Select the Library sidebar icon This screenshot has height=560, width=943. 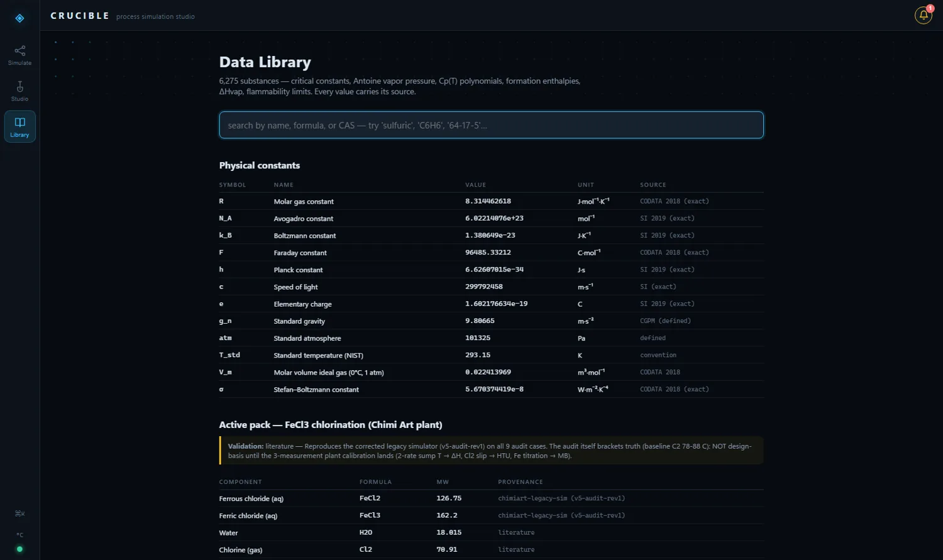[x=19, y=126]
